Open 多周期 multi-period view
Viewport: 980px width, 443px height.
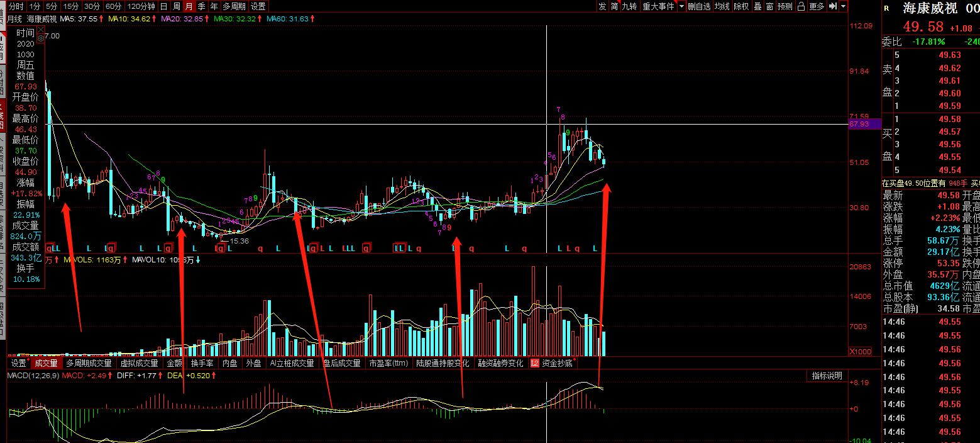[234, 6]
